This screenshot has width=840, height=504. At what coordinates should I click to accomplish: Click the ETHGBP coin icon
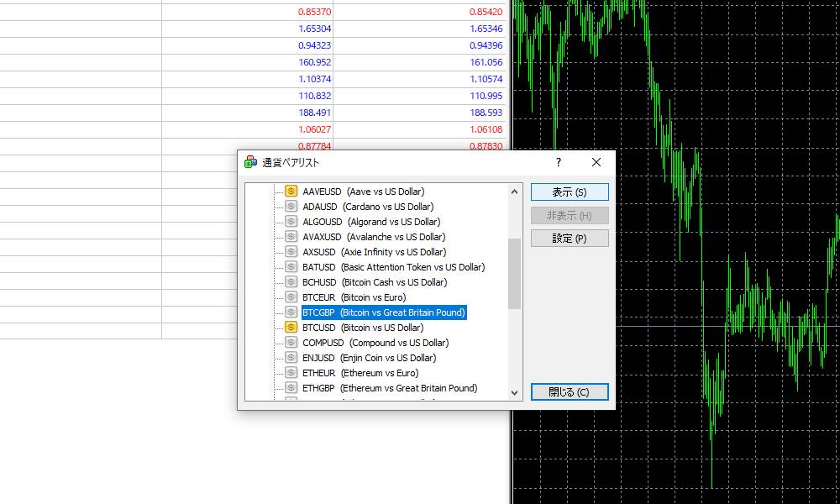291,388
